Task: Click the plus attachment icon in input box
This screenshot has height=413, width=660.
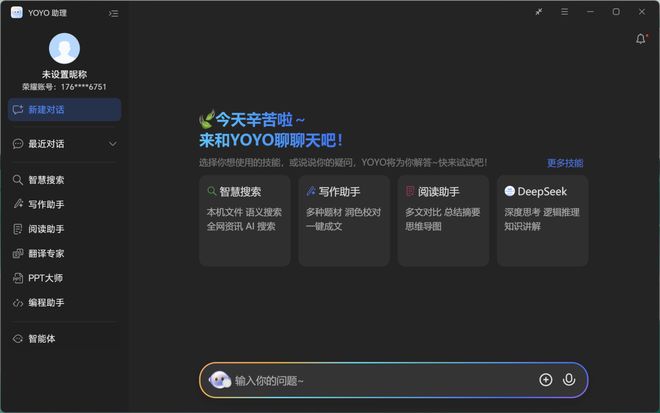Action: 546,380
